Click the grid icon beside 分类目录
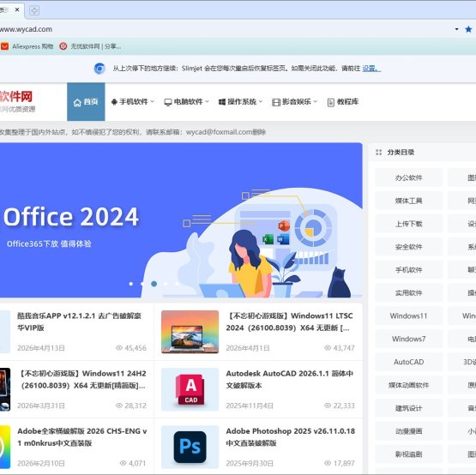Screen dimensions: 476x475 tap(378, 152)
